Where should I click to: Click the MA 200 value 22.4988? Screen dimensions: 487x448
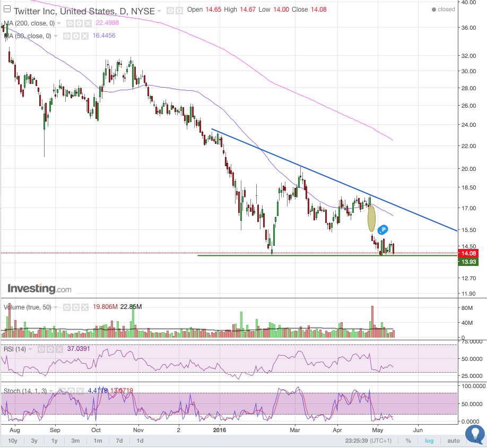click(107, 23)
